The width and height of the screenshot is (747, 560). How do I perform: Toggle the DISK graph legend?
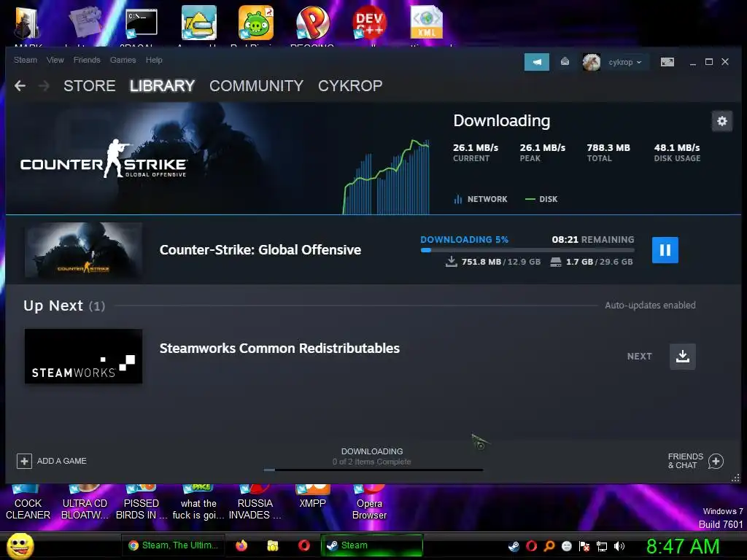point(541,199)
